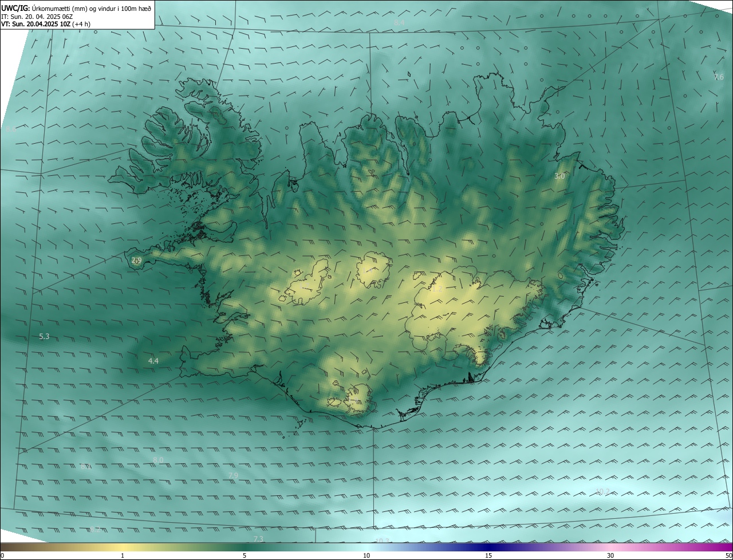This screenshot has height=560, width=733.
Task: Click the 8.0 value label
Action: (x=158, y=460)
